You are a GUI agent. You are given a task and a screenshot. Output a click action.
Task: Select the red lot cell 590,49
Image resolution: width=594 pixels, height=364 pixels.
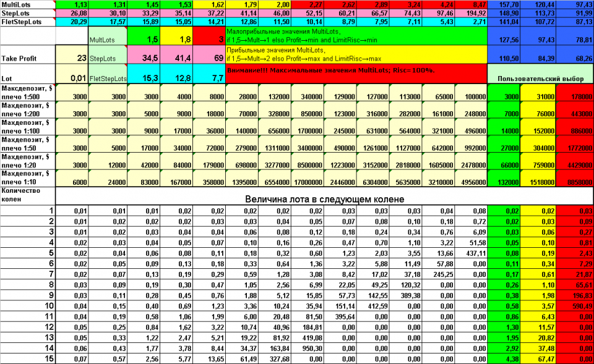[575, 306]
